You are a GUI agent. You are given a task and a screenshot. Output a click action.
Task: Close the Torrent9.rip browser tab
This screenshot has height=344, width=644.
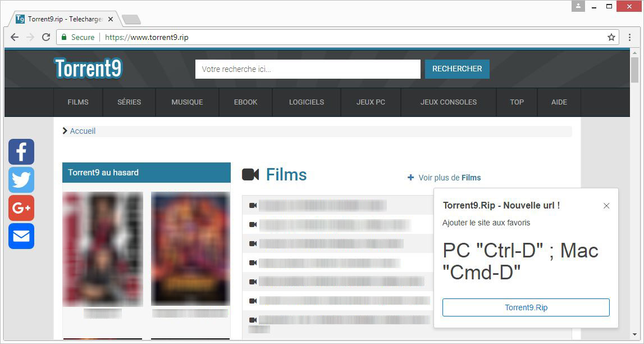coord(111,19)
